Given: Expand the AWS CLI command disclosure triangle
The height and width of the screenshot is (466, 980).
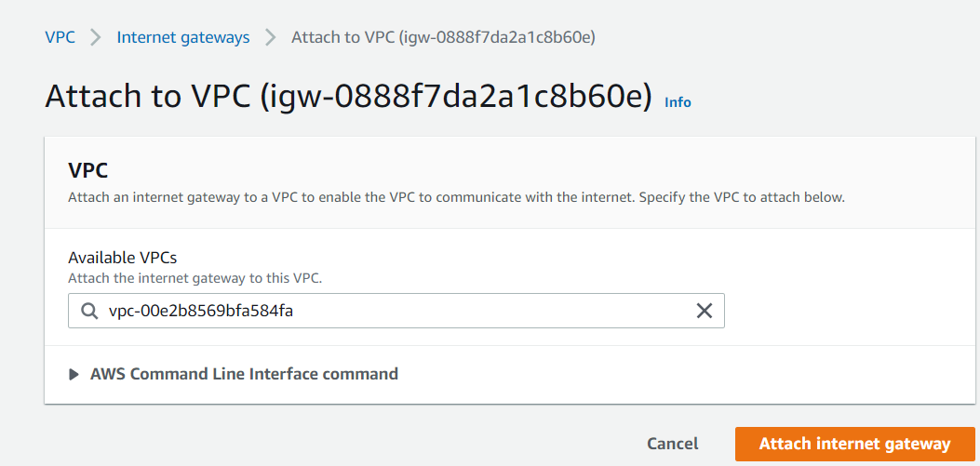Looking at the screenshot, I should point(74,375).
